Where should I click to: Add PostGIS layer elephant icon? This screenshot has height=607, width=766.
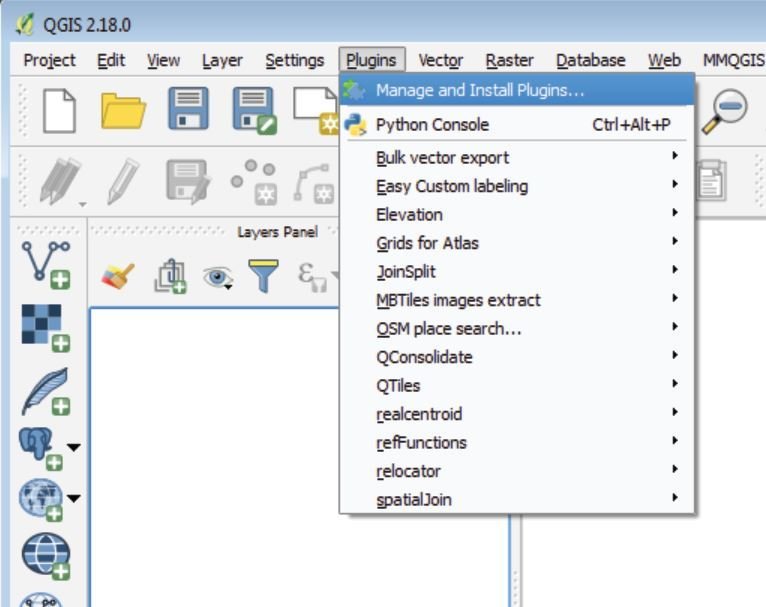click(40, 449)
